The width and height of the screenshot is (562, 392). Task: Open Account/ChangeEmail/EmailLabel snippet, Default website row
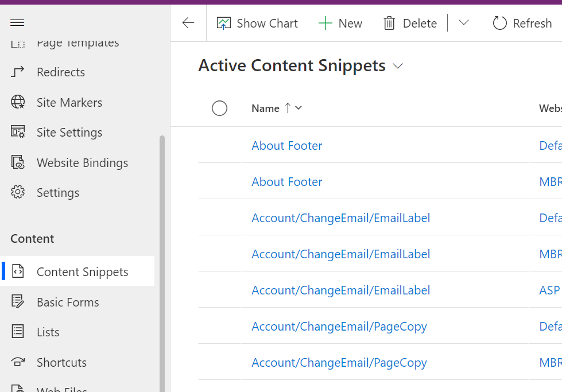pyautogui.click(x=340, y=218)
